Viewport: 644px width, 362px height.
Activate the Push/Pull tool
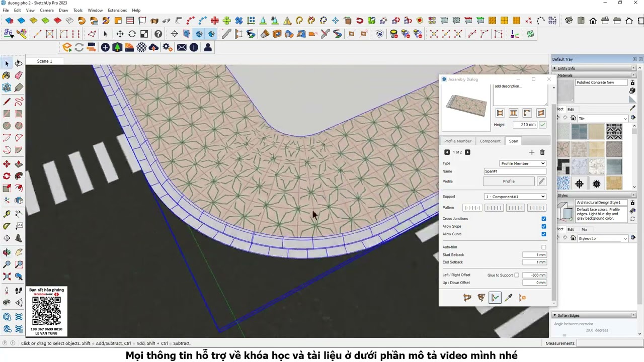coord(19,164)
